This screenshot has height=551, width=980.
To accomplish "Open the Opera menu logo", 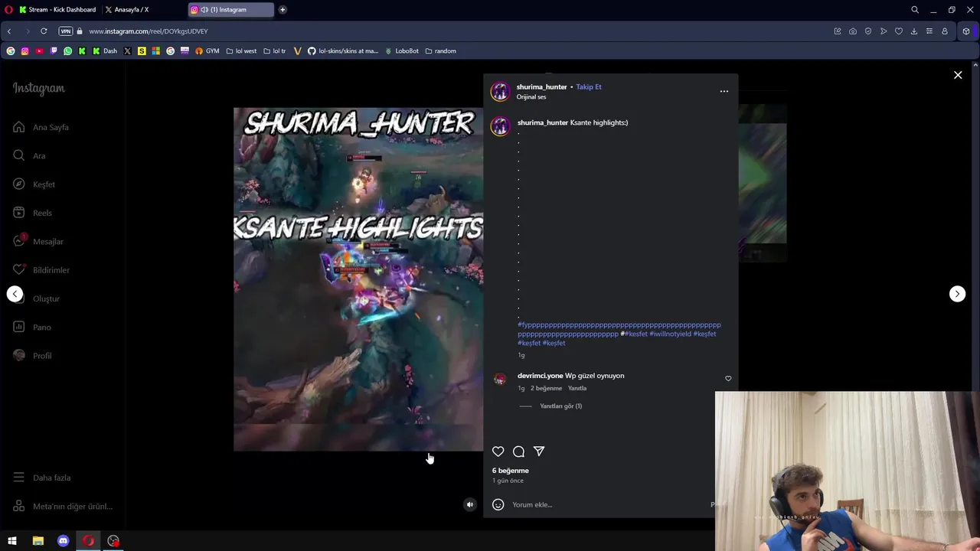I will tap(9, 10).
